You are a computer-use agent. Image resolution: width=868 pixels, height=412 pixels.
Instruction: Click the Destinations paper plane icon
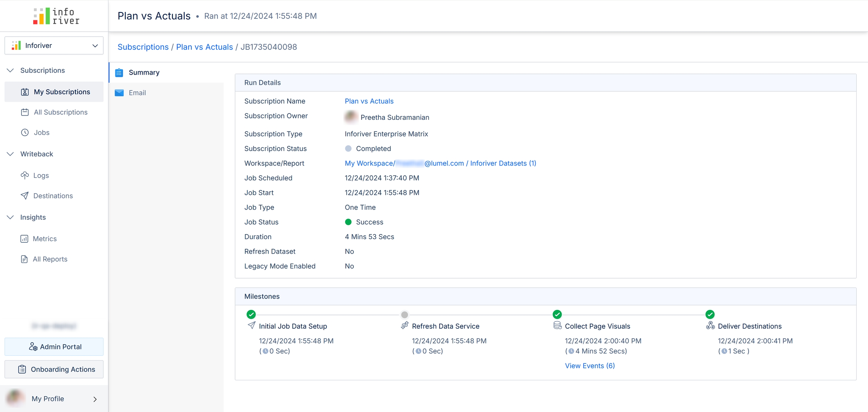click(x=25, y=196)
